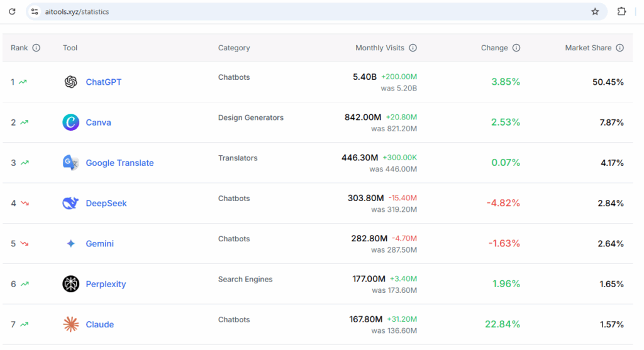Bookmark this page with the star icon

coord(595,11)
